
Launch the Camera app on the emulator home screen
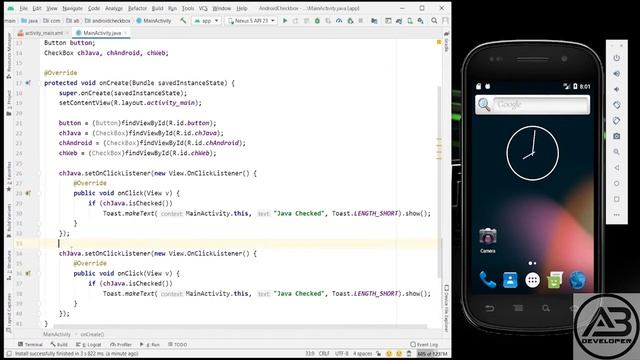tap(488, 240)
